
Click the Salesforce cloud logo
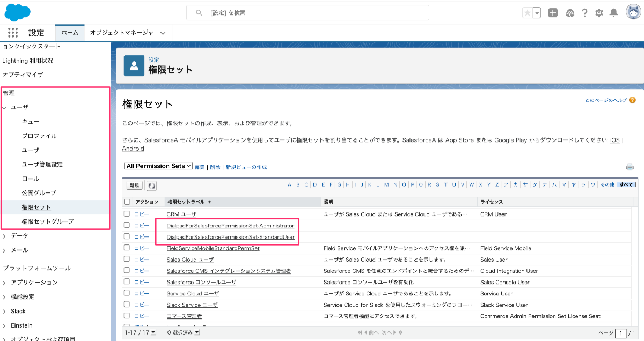pos(17,12)
